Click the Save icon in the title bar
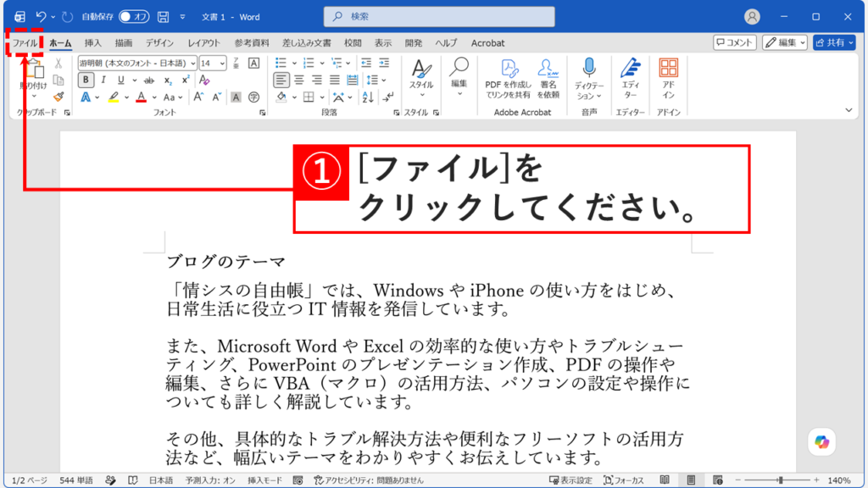The image size is (868, 488). pos(164,17)
